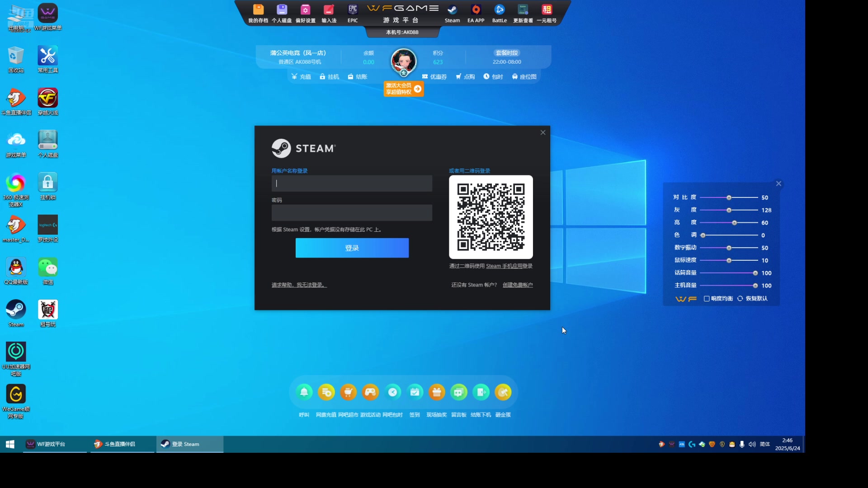
Task: Open the 留言板 message board icon
Action: (x=459, y=392)
